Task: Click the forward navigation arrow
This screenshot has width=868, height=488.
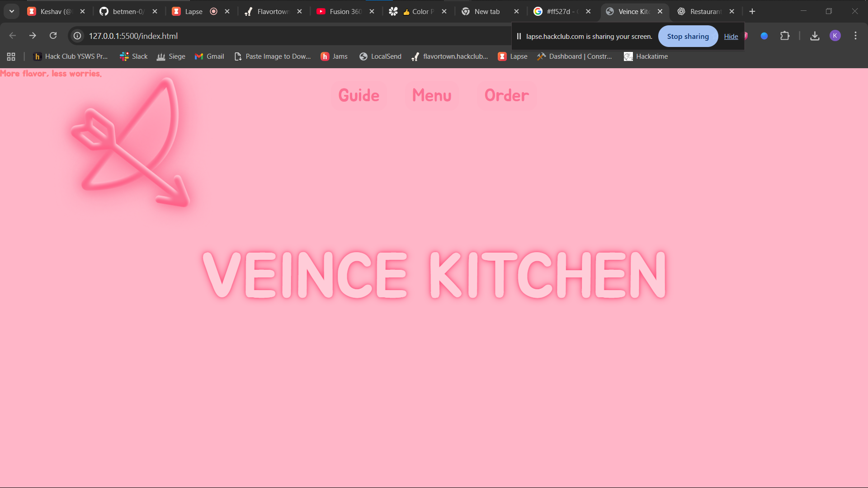Action: click(x=33, y=36)
